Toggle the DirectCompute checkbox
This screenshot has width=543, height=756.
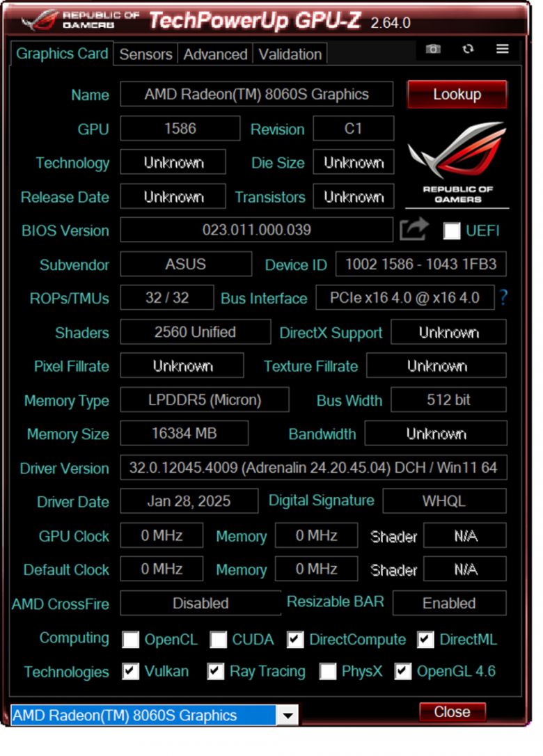click(295, 639)
